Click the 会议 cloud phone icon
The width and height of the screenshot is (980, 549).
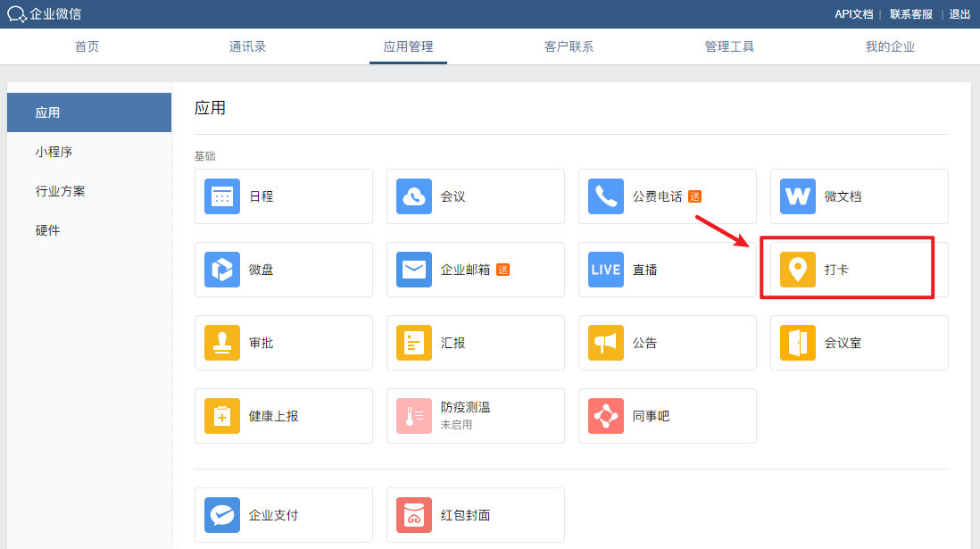(414, 196)
